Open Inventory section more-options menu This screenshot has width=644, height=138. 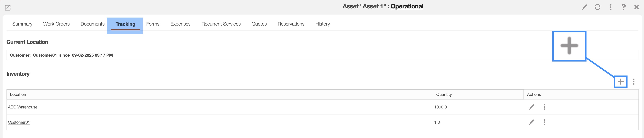pyautogui.click(x=633, y=82)
